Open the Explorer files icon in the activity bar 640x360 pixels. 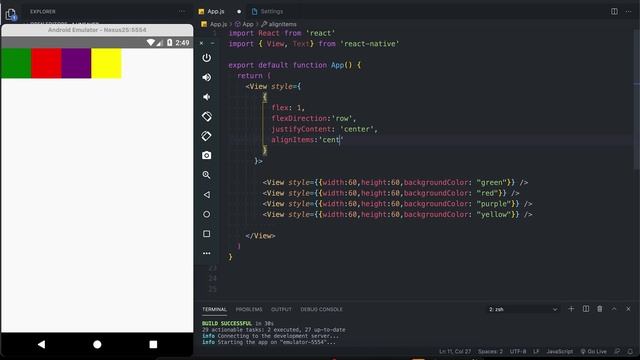[11, 14]
